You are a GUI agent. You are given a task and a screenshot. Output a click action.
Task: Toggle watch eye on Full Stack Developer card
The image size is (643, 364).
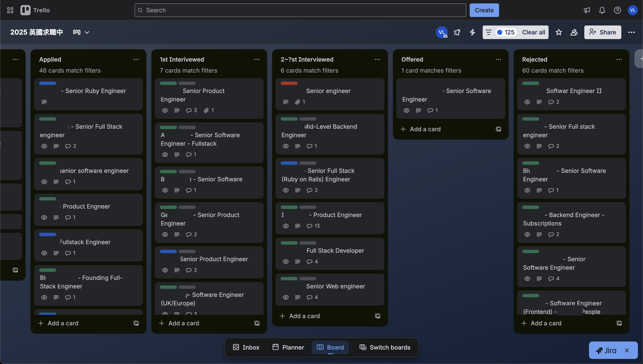pos(286,261)
